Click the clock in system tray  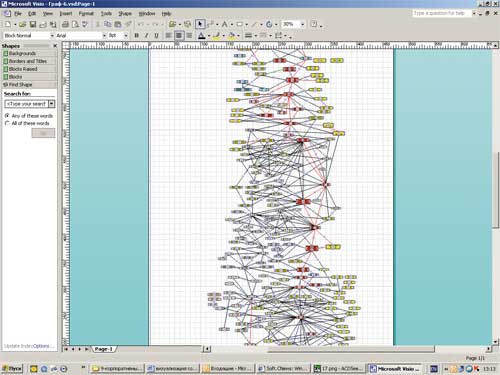489,369
